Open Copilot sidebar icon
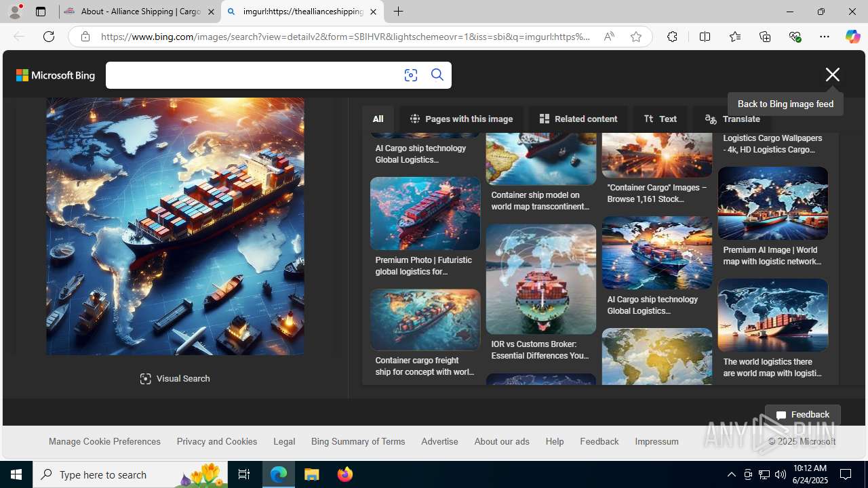868x488 pixels. tap(852, 37)
